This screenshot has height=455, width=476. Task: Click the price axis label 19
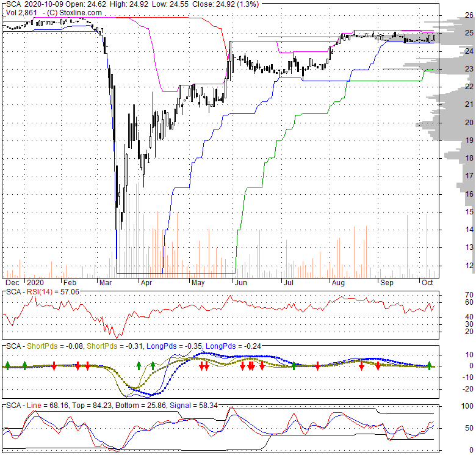tap(469, 140)
